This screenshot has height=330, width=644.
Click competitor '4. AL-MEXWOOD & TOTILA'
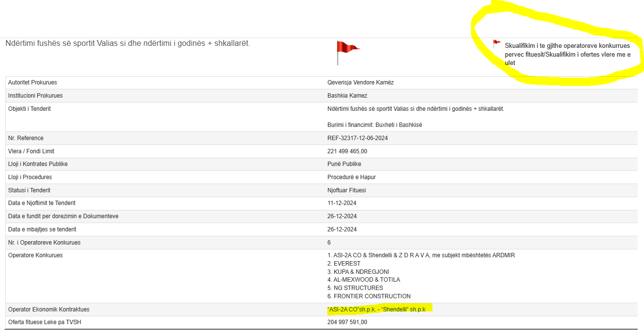point(364,280)
